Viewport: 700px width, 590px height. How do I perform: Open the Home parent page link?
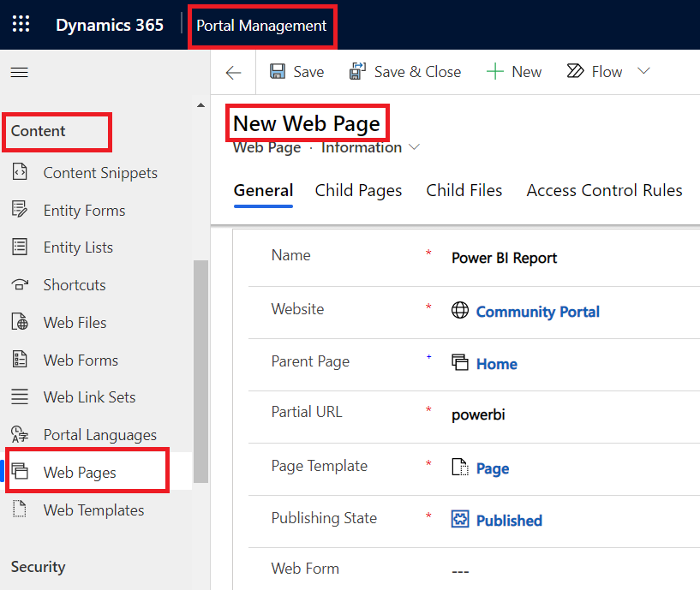point(496,364)
